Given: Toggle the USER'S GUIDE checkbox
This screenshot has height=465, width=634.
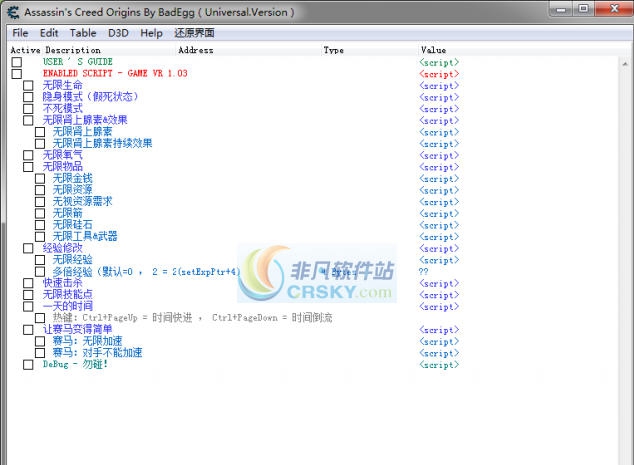Looking at the screenshot, I should (x=17, y=62).
